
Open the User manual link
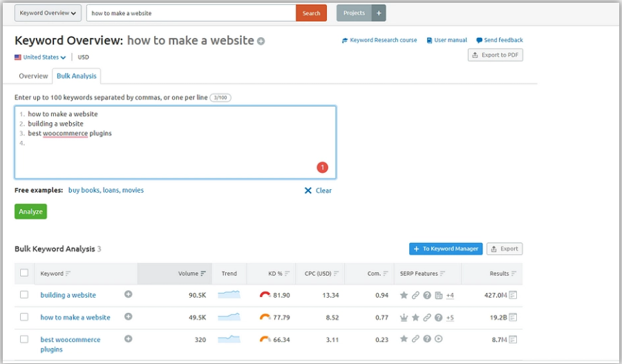[446, 40]
